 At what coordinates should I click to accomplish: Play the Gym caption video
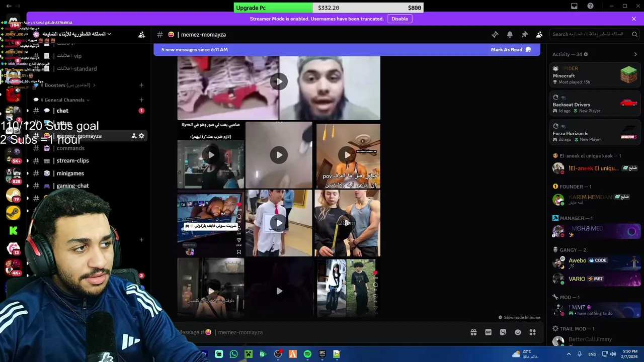[x=211, y=155]
